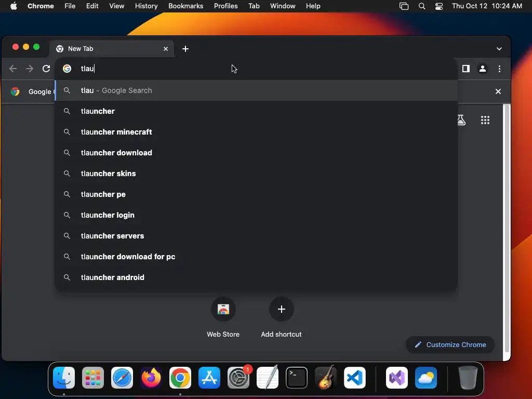Screen dimensions: 532x399
Task: Select the "tlauncher servers" suggestion
Action: tap(257, 236)
